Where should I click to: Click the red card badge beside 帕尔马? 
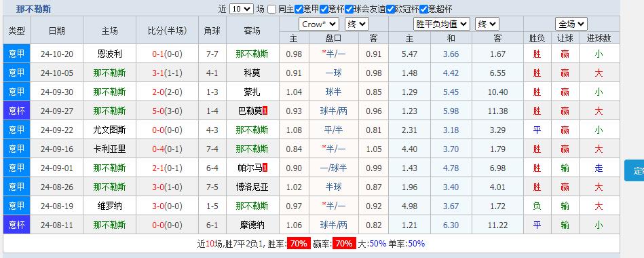coord(265,168)
